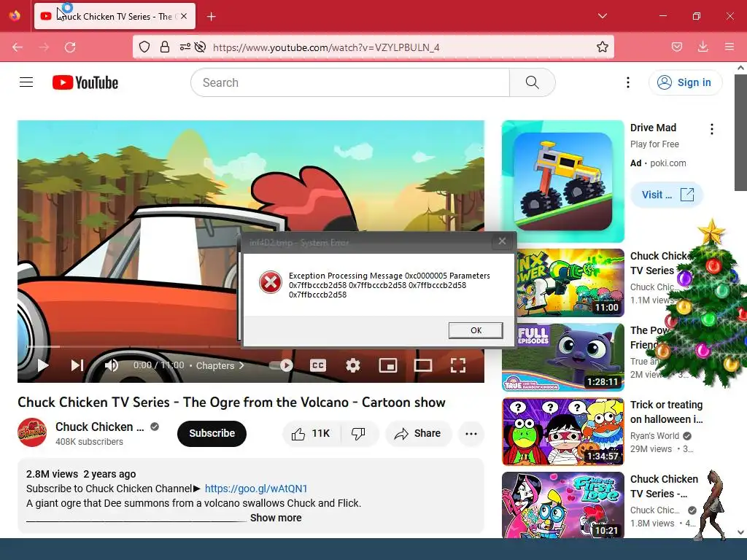747x560 pixels.
Task: Go back with browser back arrow
Action: 18,47
